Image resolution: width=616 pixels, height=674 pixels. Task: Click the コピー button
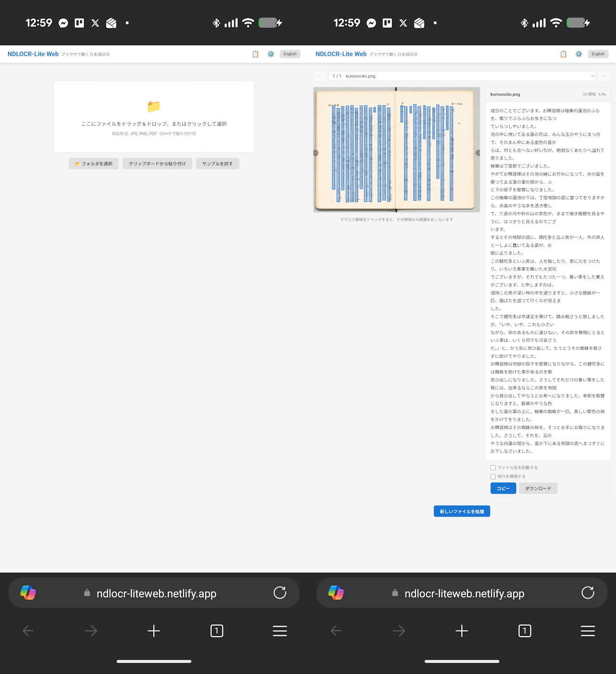[503, 488]
